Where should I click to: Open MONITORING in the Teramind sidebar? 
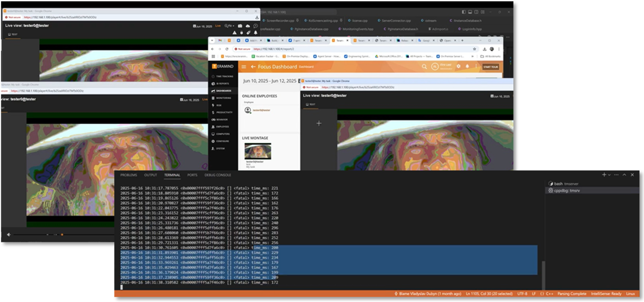222,98
